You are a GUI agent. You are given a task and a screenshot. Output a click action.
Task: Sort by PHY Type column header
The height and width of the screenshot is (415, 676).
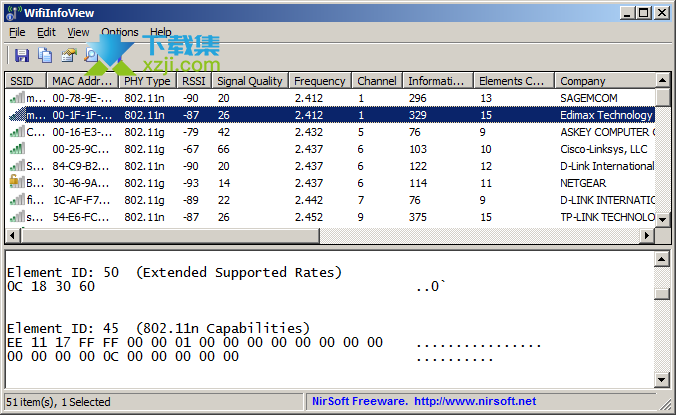[147, 81]
